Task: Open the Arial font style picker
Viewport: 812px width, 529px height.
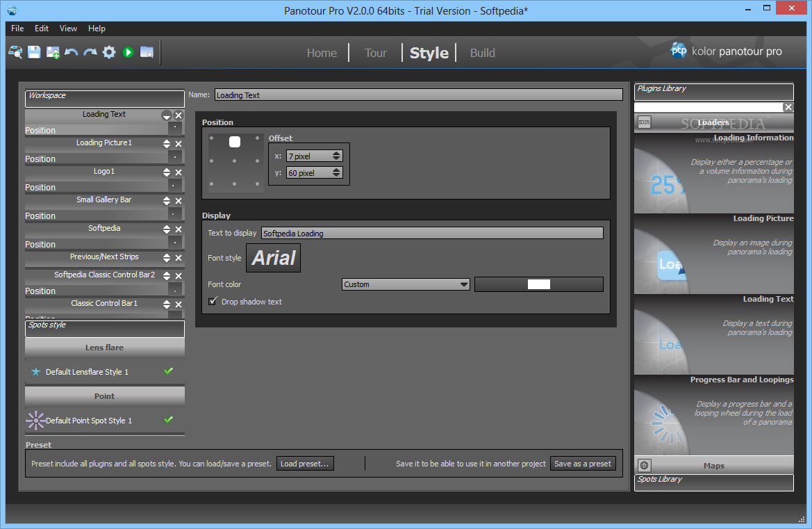Action: tap(274, 258)
